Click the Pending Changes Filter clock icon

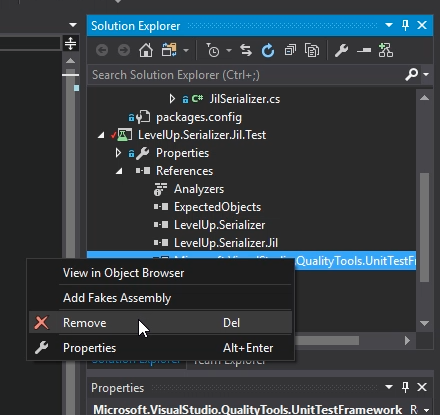212,51
